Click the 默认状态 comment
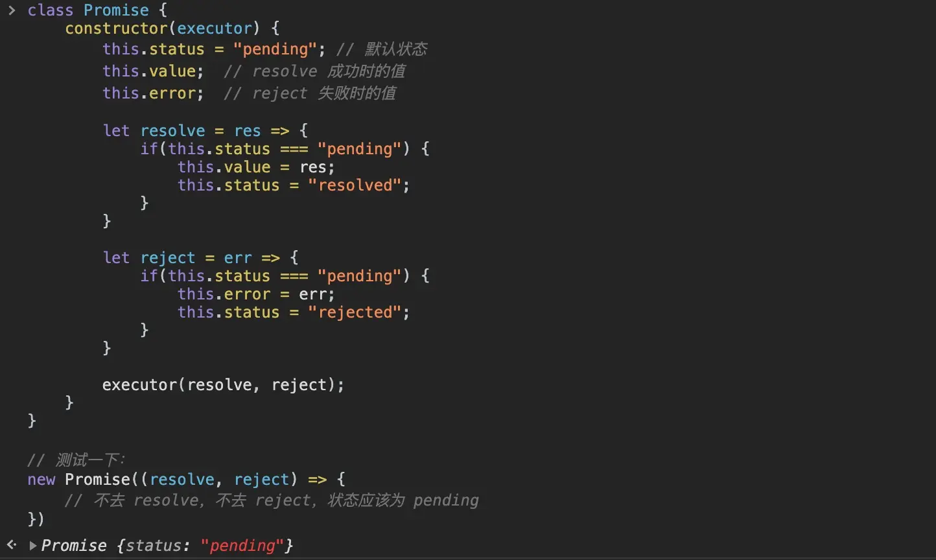This screenshot has height=560, width=936. 382,49
